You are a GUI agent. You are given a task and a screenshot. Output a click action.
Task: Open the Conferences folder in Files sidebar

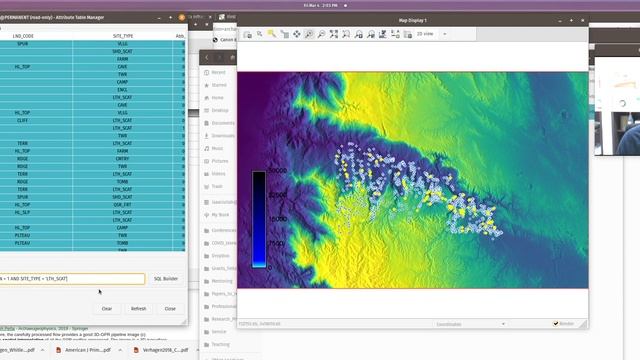[223, 230]
